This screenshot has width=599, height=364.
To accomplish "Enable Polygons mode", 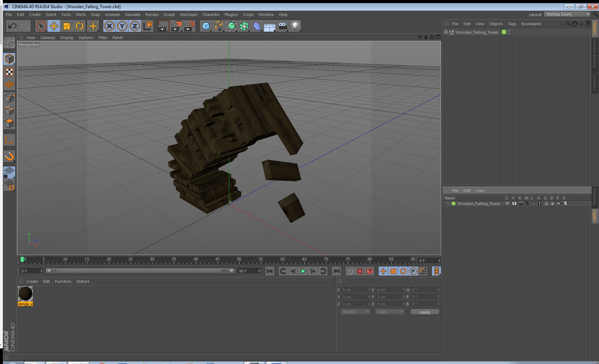I will pyautogui.click(x=9, y=123).
